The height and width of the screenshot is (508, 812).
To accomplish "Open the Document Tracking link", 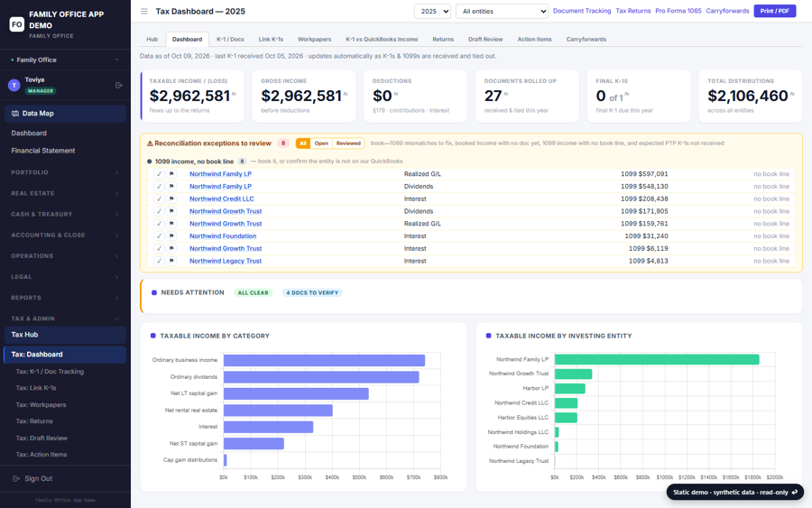I will point(582,11).
